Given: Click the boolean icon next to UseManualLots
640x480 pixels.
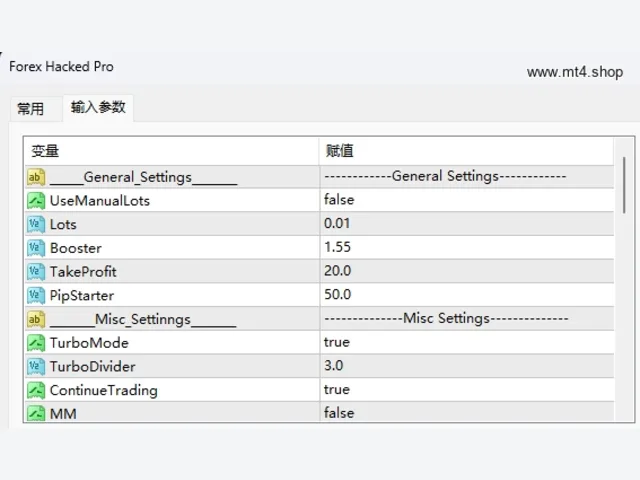Looking at the screenshot, I should 36,201.
